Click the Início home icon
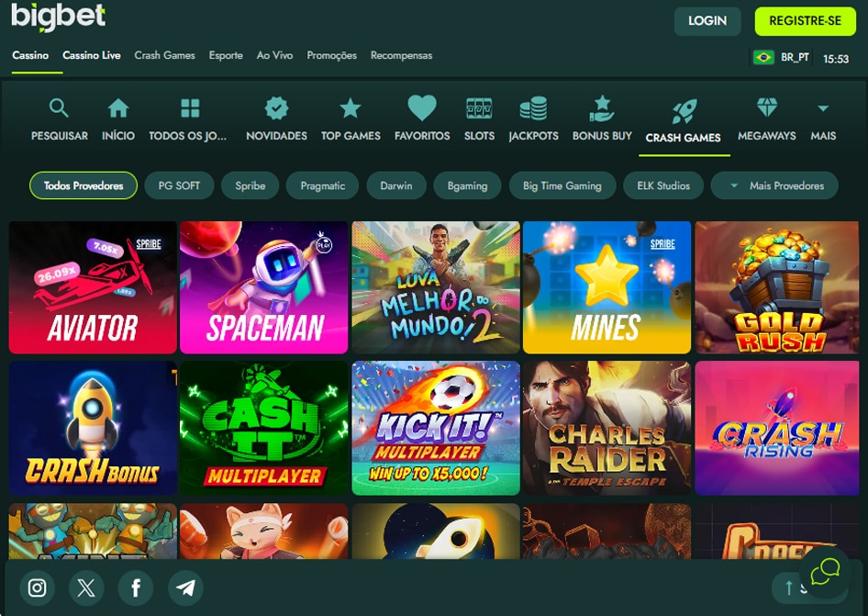 [x=117, y=106]
